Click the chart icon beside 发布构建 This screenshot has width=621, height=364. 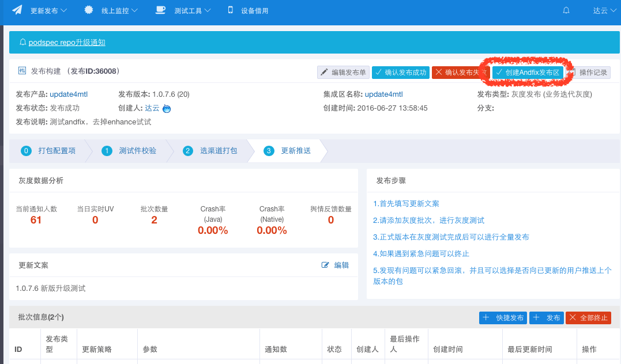coord(22,71)
